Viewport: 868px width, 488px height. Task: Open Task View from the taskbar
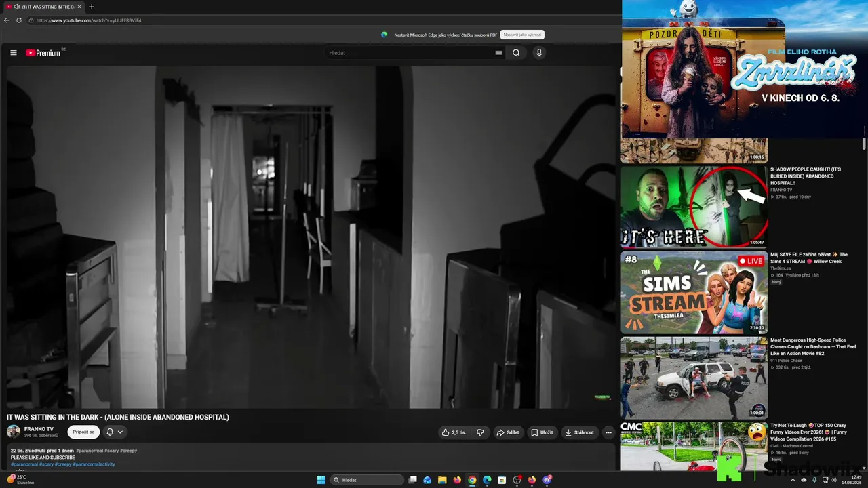coord(412,480)
